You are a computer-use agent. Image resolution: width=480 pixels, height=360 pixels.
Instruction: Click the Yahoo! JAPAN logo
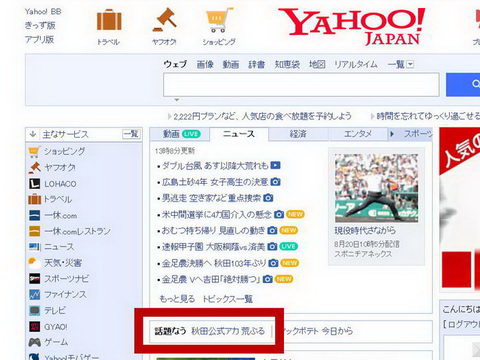[x=352, y=27]
